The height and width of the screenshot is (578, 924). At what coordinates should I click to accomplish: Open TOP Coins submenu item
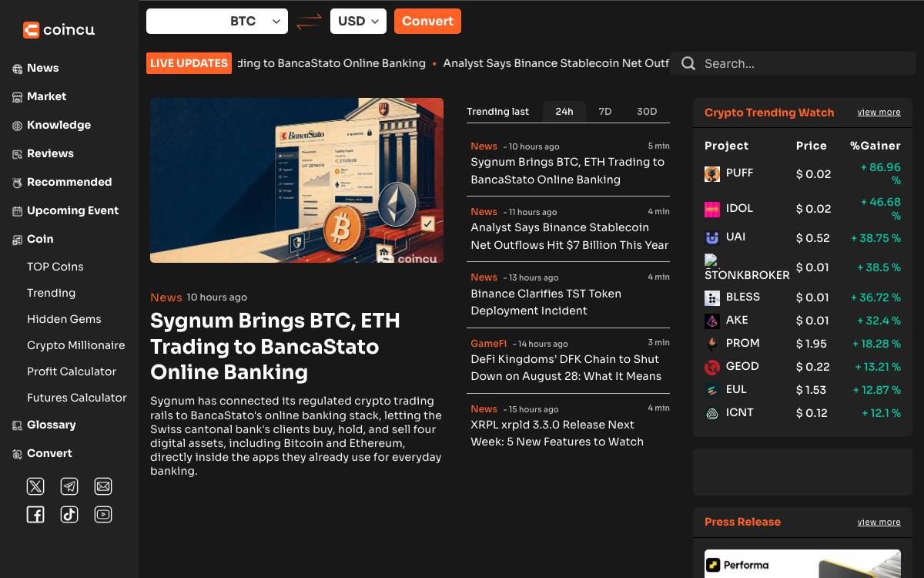point(55,267)
